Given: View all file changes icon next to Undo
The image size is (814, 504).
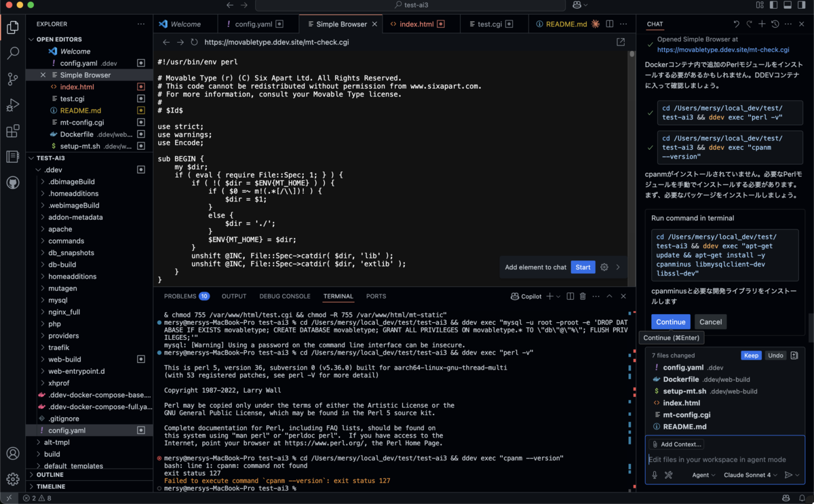Looking at the screenshot, I should [794, 355].
